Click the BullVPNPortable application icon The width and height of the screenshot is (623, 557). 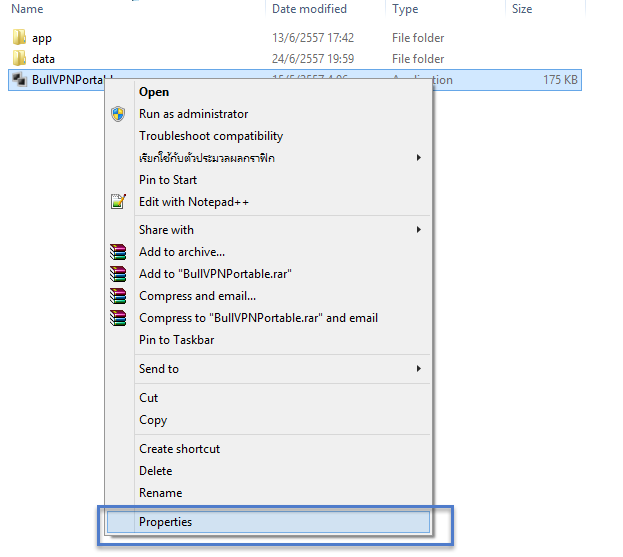click(19, 79)
